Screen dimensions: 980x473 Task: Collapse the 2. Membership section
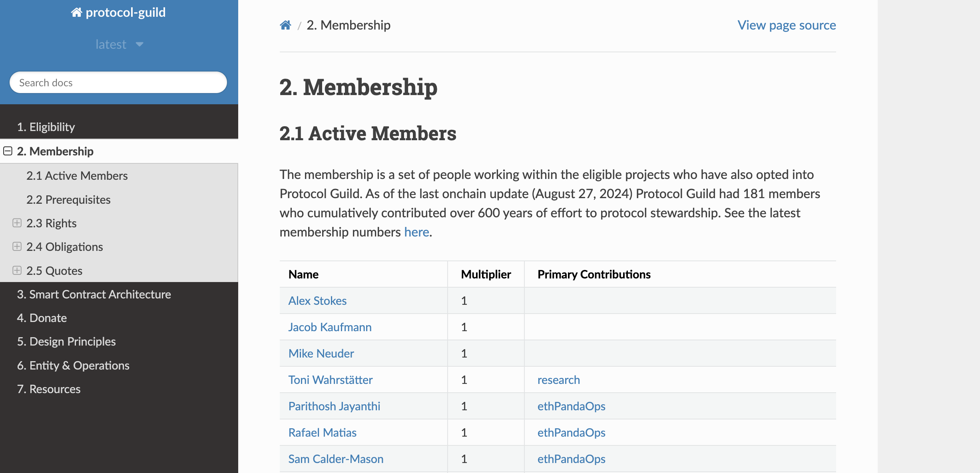[x=8, y=151]
